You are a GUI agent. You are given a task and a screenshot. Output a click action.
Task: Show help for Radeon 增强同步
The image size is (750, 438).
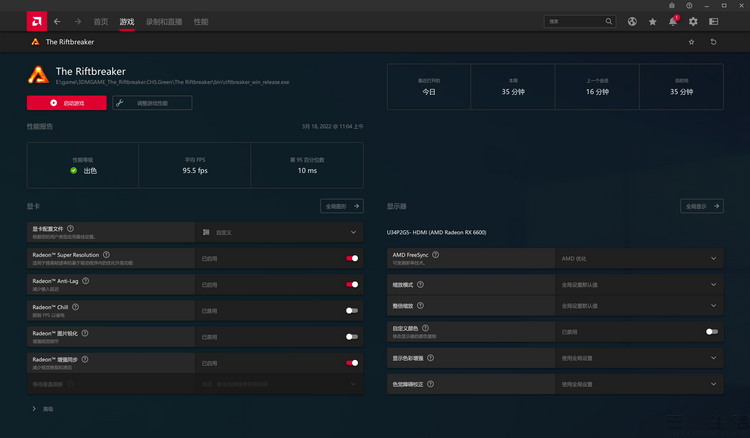click(x=85, y=359)
